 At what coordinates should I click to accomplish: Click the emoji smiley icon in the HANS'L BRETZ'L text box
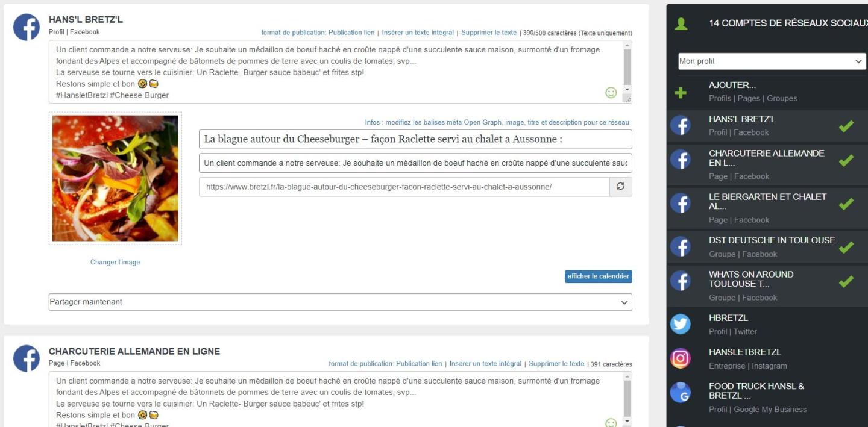(611, 93)
